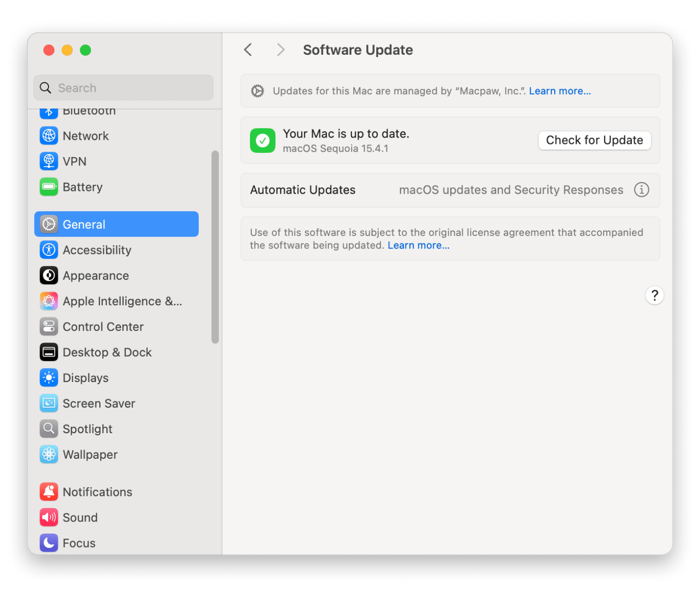Open Network settings via globe icon
The height and width of the screenshot is (591, 700).
tap(49, 136)
